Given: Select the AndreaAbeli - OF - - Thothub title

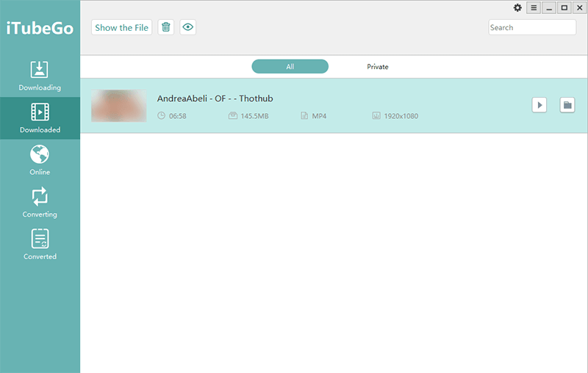Looking at the screenshot, I should [215, 98].
